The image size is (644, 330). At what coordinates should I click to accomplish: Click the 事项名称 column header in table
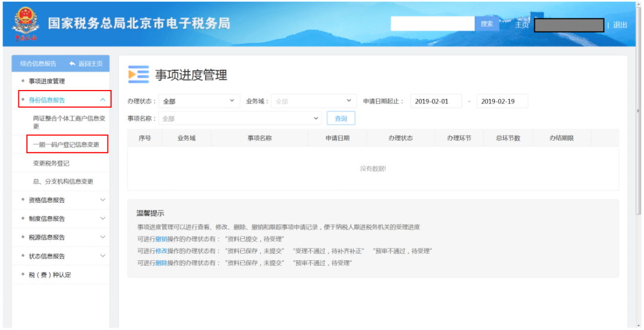(x=259, y=138)
